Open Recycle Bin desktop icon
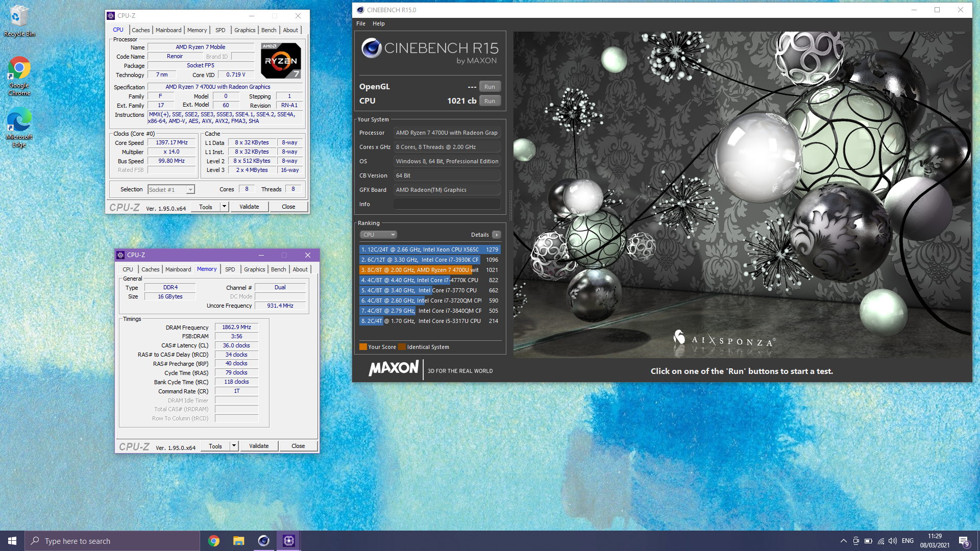 pos(19,20)
